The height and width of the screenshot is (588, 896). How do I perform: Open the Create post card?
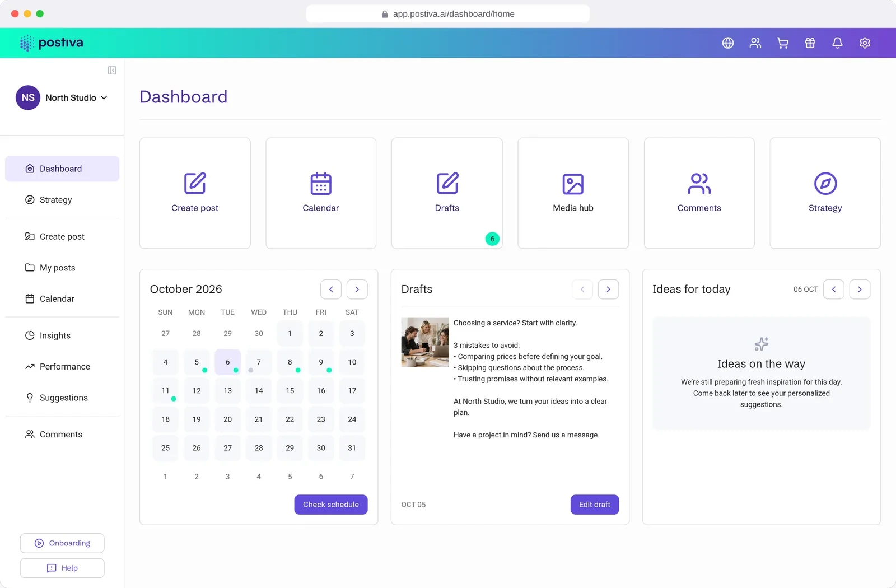point(195,193)
